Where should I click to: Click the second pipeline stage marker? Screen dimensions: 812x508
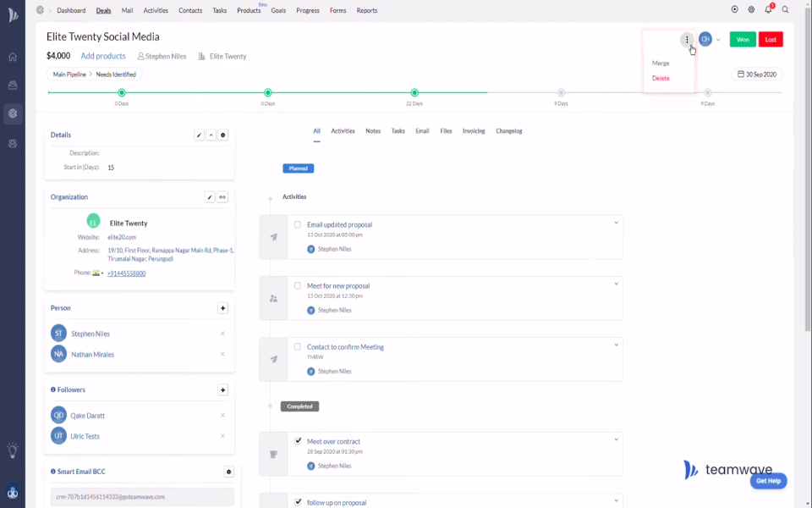(268, 93)
